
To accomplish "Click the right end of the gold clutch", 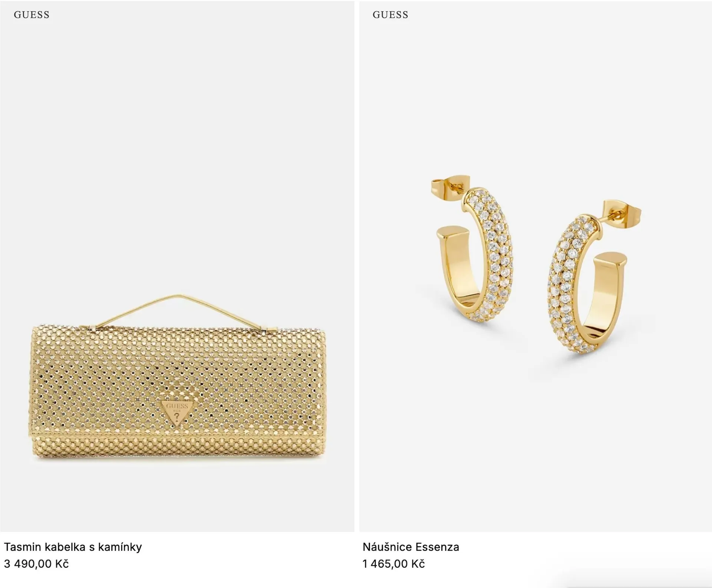I will click(x=322, y=393).
